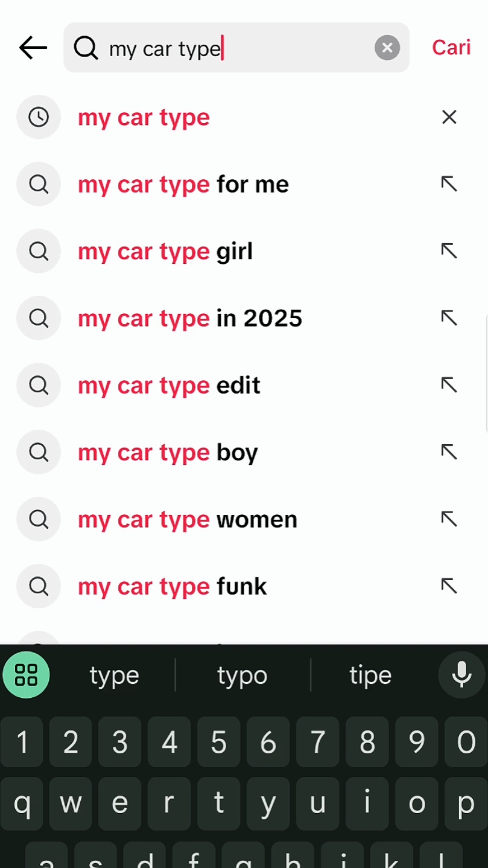The height and width of the screenshot is (868, 488).
Task: Tap arrow icon beside 'my car type funk'
Action: coord(449,586)
